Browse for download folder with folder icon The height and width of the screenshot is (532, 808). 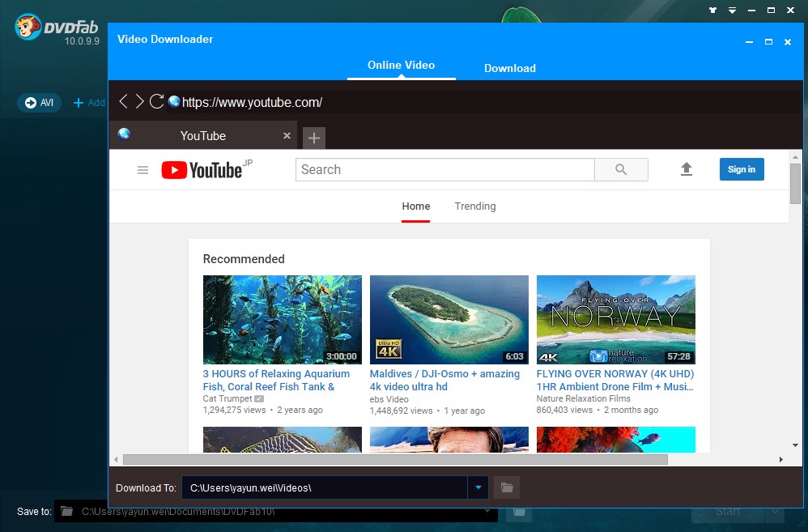click(x=507, y=487)
